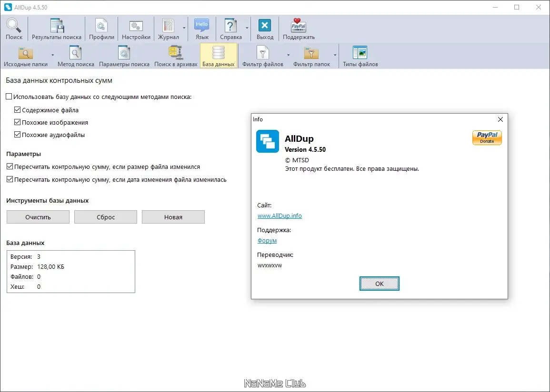
Task: Close the Info dialog
Action: coord(500,119)
